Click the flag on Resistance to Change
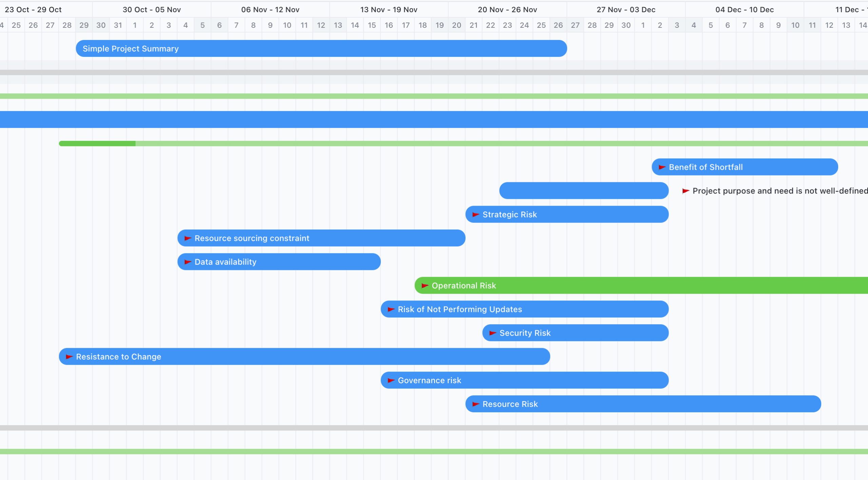Viewport: 868px width, 480px height. (69, 356)
